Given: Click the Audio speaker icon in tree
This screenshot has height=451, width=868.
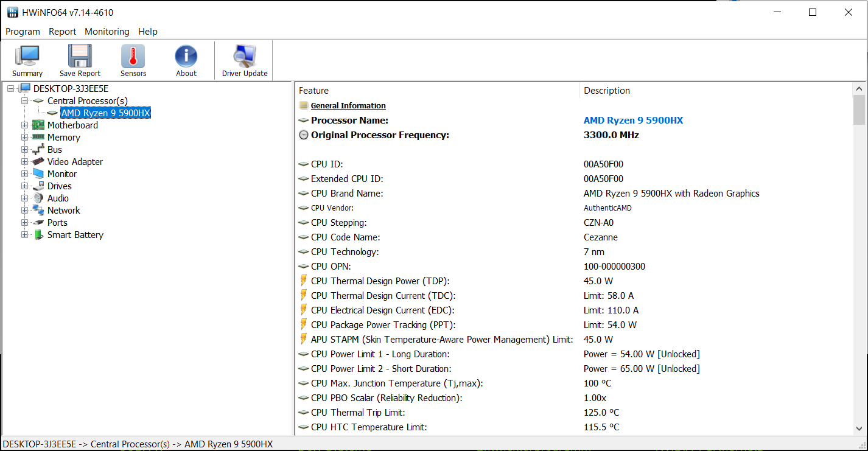Looking at the screenshot, I should (38, 198).
